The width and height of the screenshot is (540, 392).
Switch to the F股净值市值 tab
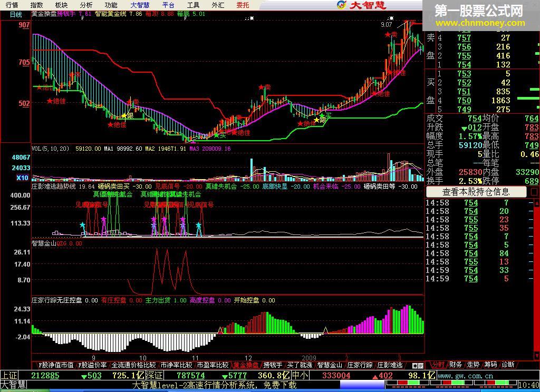coord(55,365)
